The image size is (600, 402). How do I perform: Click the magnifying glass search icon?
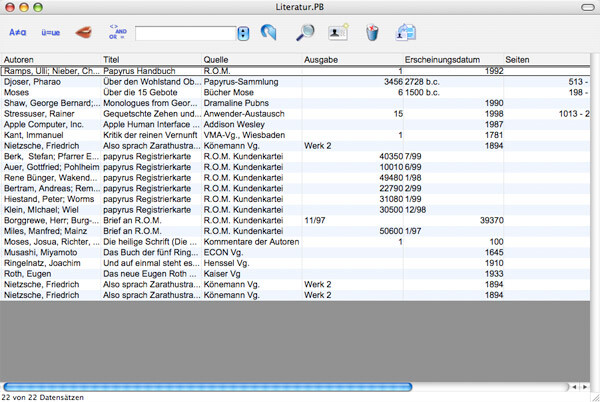click(306, 34)
